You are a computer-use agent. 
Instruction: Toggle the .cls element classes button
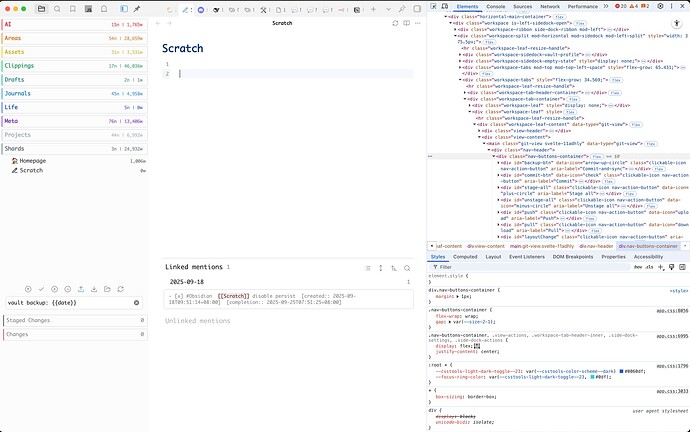(649, 267)
